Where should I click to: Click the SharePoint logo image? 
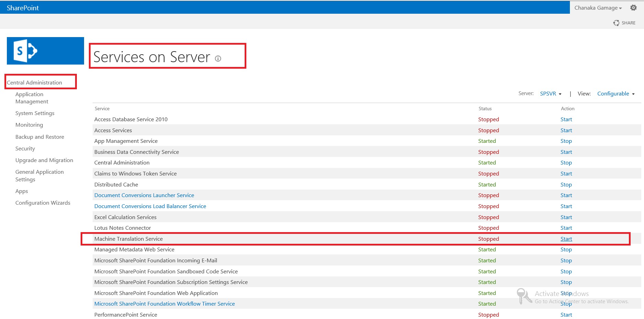[45, 51]
